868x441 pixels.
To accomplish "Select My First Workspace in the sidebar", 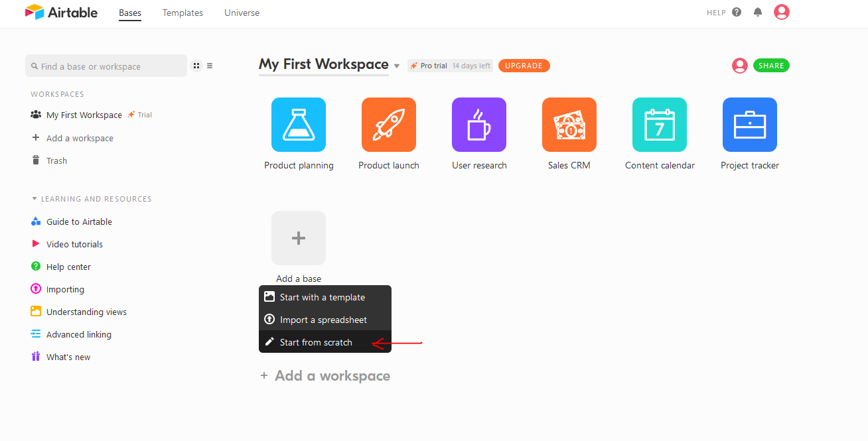I will click(84, 115).
